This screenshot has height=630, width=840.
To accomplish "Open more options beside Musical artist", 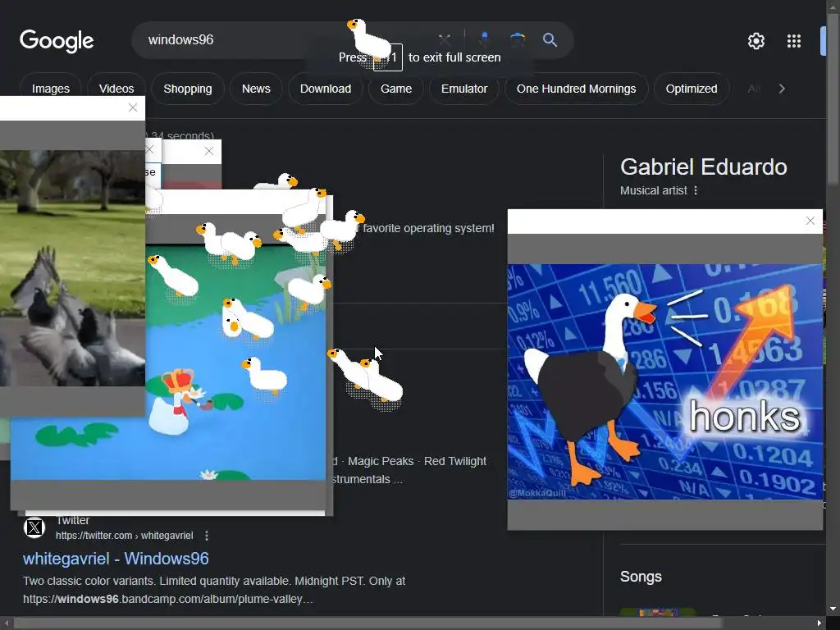I will (x=696, y=190).
